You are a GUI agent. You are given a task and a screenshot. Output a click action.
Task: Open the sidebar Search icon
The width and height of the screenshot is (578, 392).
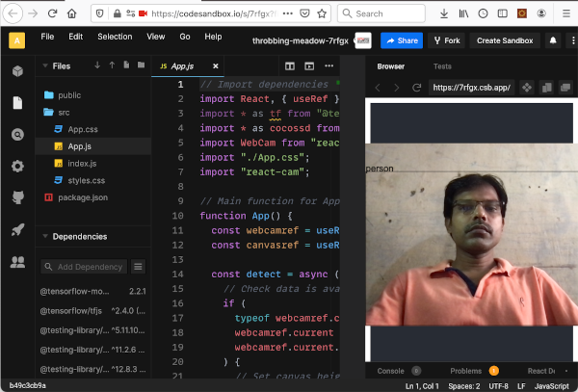(16, 134)
